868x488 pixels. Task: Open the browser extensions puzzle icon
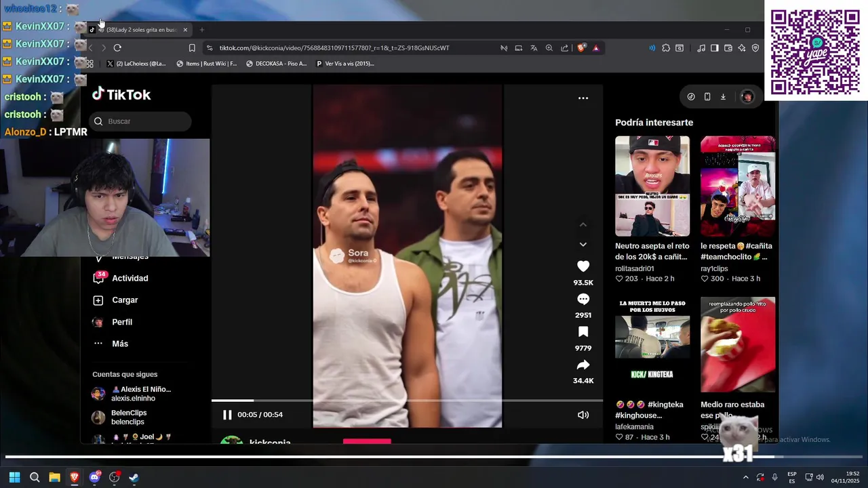[x=666, y=48]
